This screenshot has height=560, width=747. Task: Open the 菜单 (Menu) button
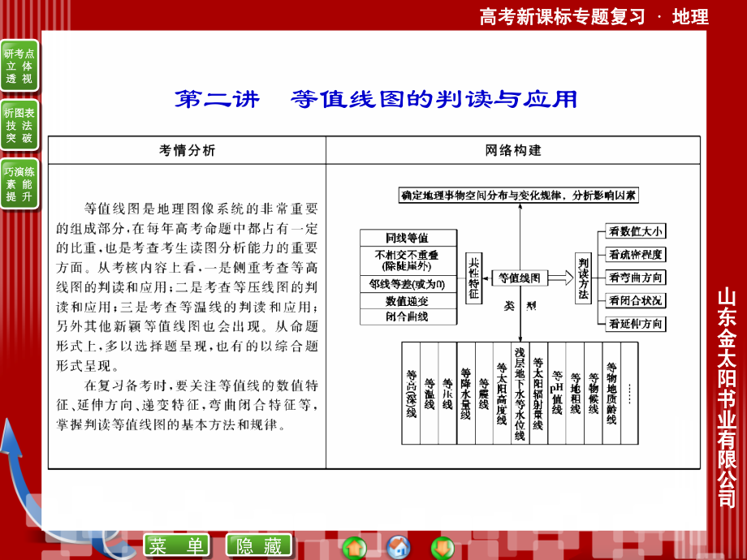click(179, 546)
